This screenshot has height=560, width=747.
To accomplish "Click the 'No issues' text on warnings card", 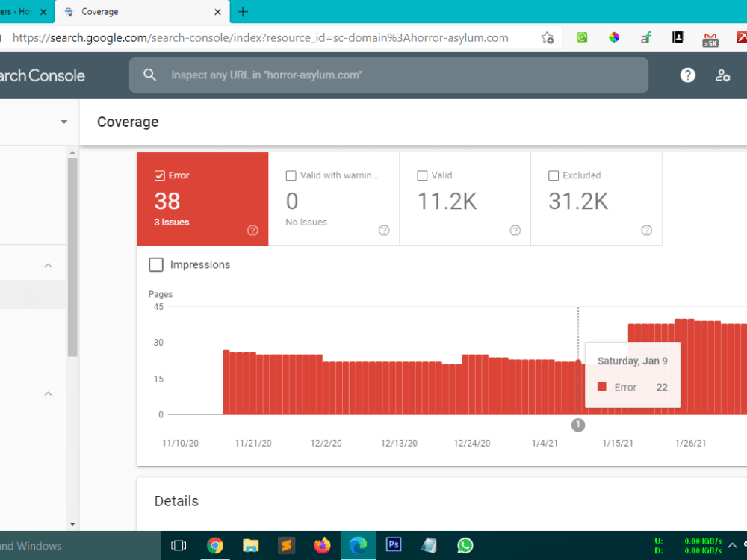I will tap(306, 223).
